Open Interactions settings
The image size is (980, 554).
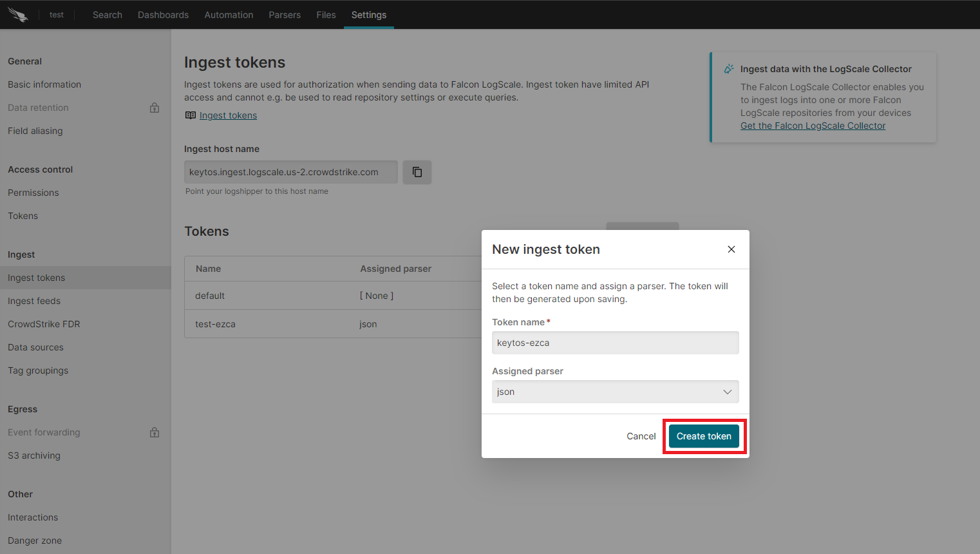(33, 517)
